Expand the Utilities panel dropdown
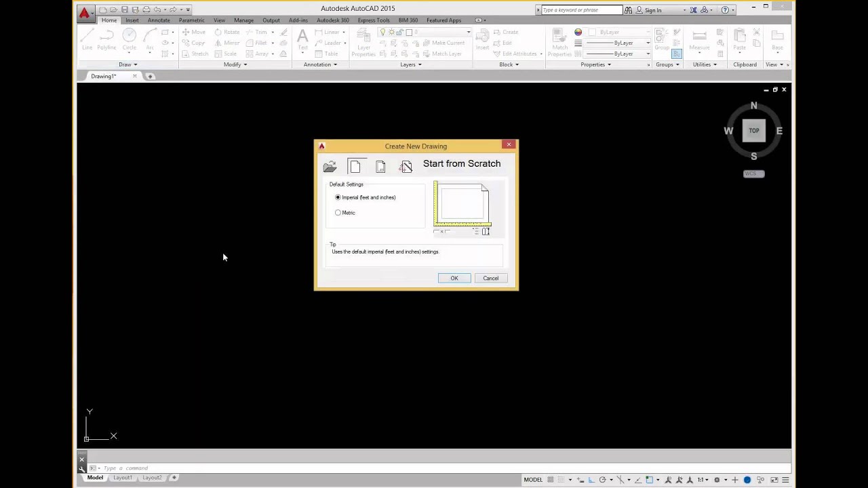868x488 pixels. pyautogui.click(x=705, y=64)
